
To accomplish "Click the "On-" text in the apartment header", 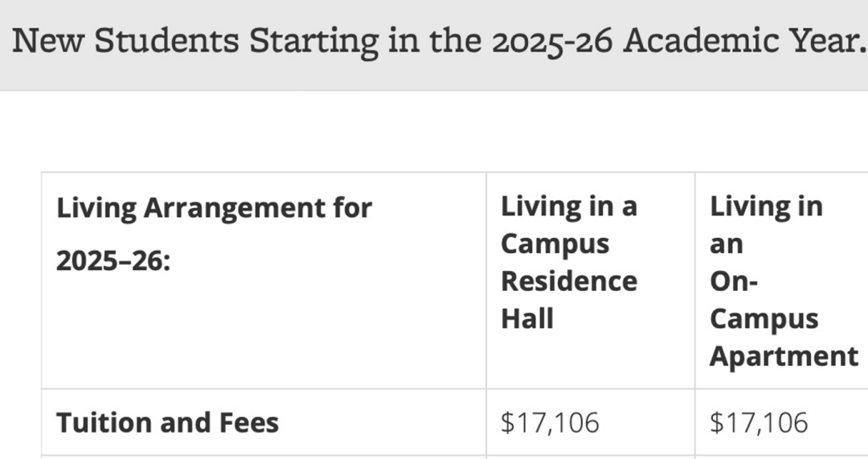I will tap(734, 281).
